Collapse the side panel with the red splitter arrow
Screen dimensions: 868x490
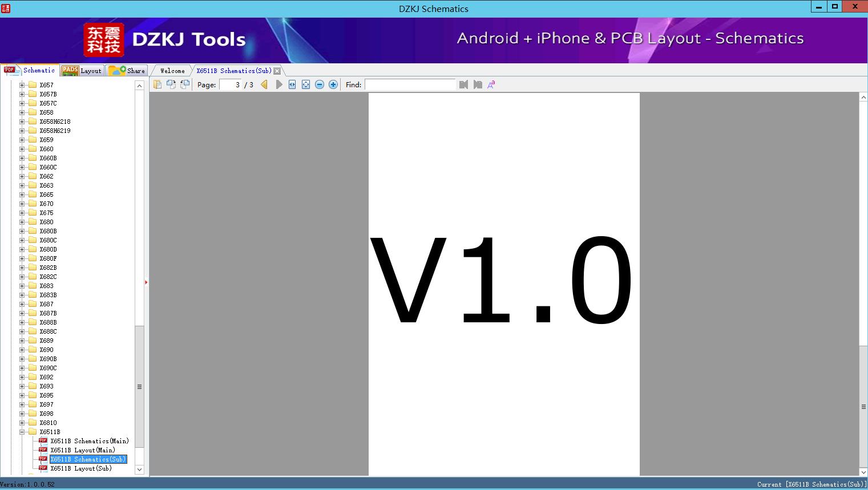pos(146,282)
